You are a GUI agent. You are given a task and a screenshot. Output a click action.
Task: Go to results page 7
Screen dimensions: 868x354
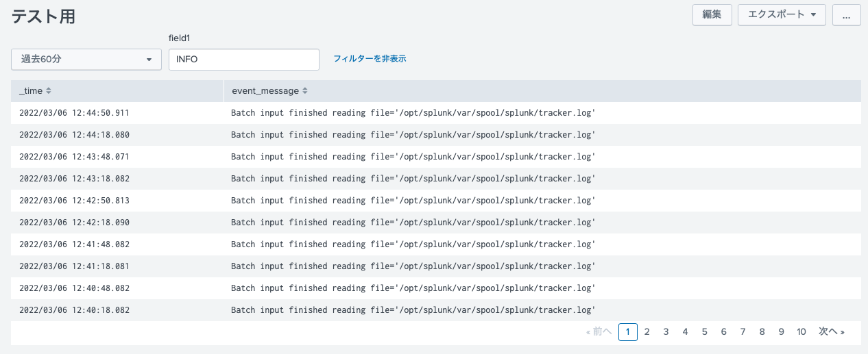coord(743,331)
